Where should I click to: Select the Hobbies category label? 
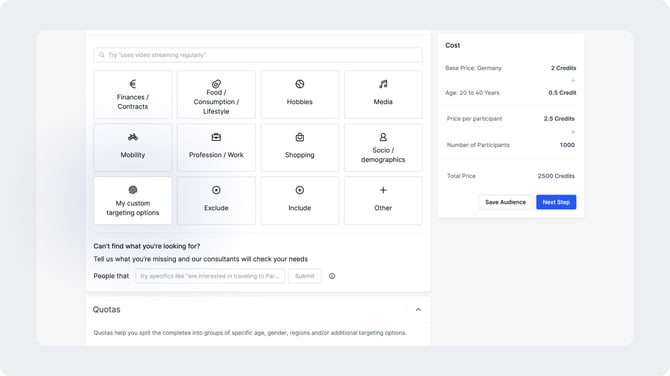coord(300,102)
